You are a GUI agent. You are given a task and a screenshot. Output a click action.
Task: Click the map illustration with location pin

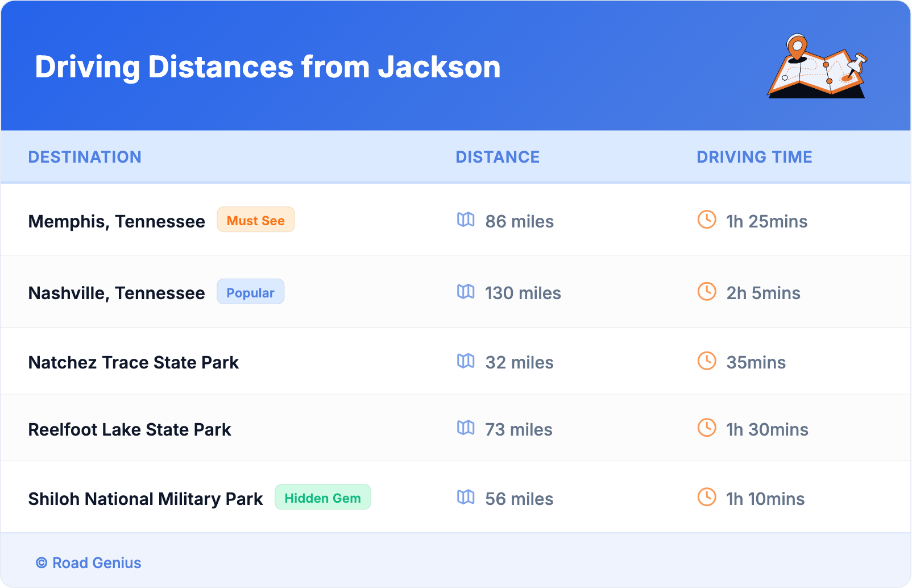(x=817, y=67)
